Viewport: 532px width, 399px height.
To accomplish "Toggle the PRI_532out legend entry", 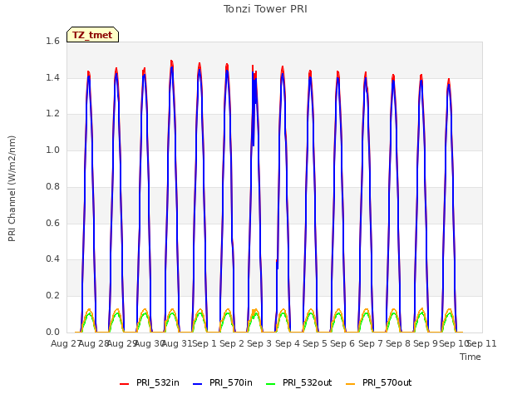I will coord(299,383).
